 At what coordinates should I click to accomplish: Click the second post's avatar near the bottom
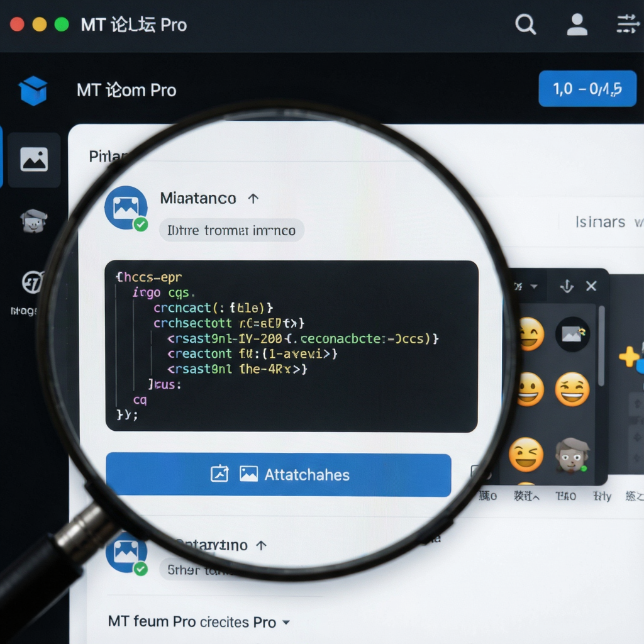tap(126, 551)
